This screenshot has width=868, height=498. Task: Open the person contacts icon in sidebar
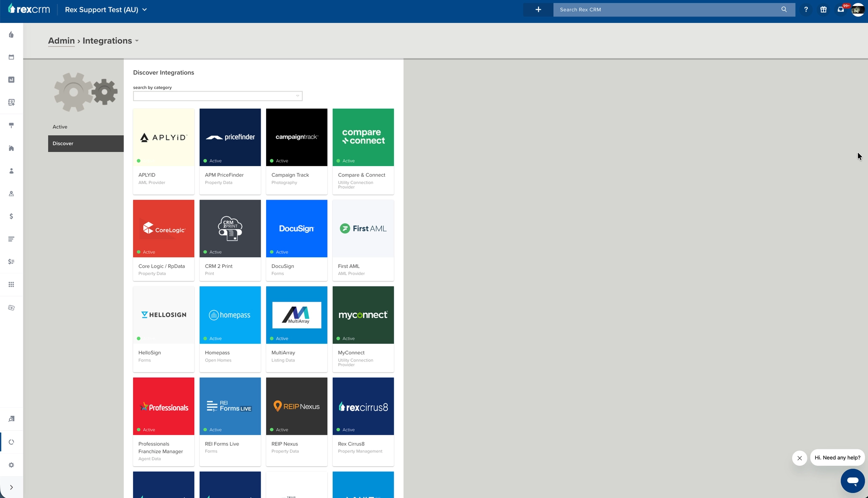point(11,171)
